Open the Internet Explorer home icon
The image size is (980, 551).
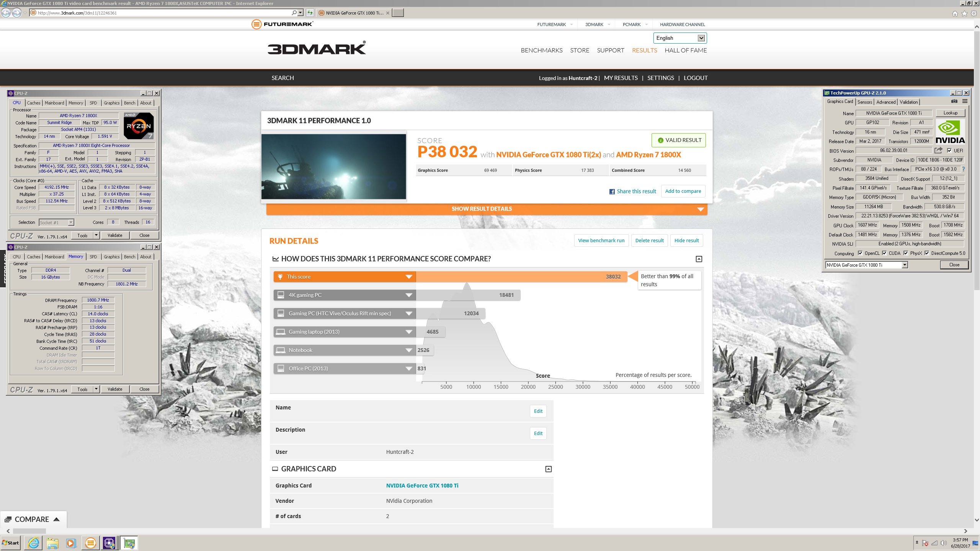(x=955, y=13)
